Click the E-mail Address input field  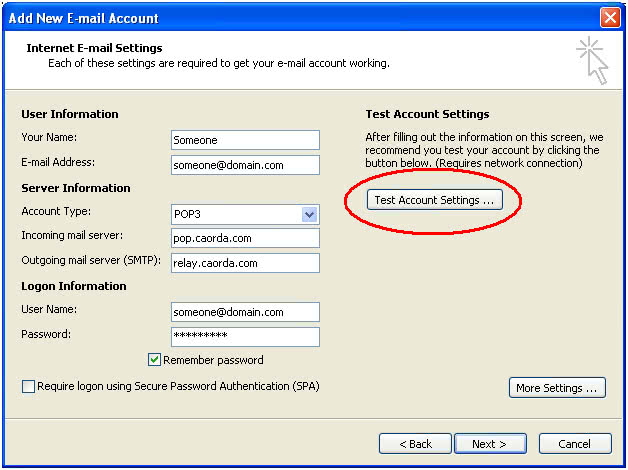pos(245,165)
